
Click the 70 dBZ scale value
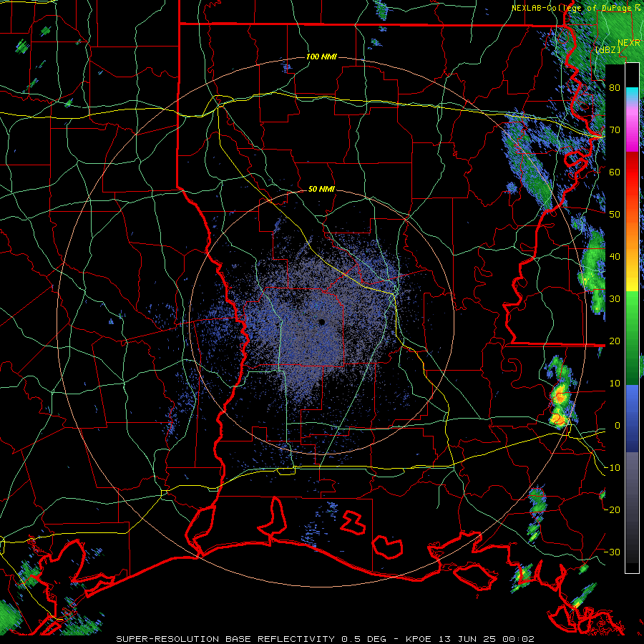(615, 130)
